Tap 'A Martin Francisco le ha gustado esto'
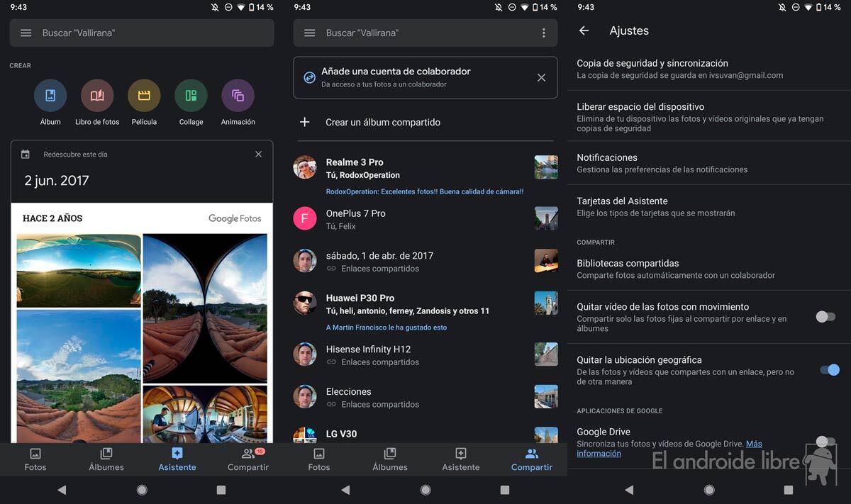This screenshot has height=504, width=851. click(x=386, y=327)
